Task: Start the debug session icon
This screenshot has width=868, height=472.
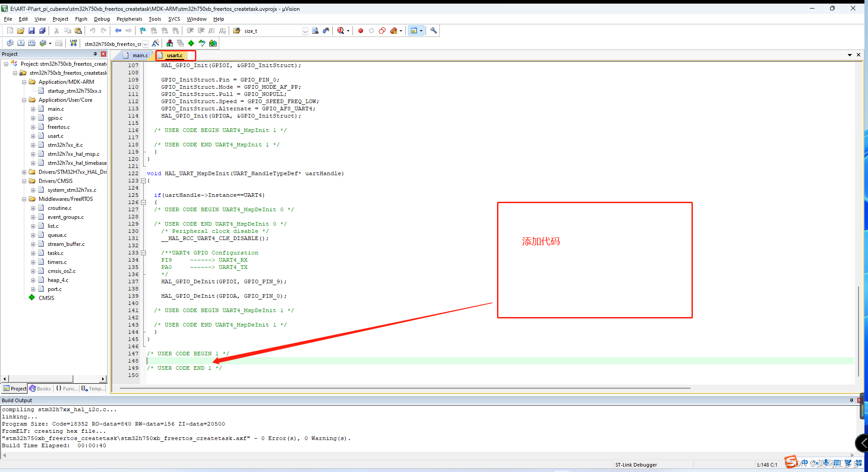Action: [x=341, y=31]
